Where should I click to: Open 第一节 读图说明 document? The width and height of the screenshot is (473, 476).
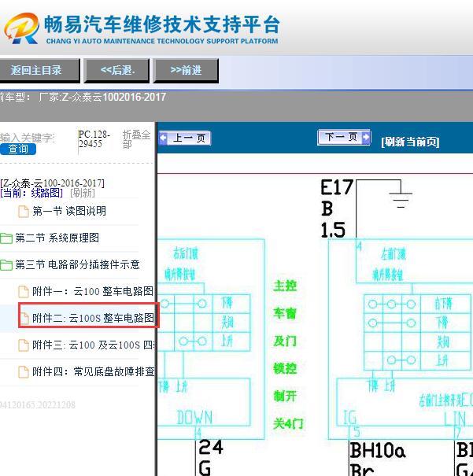click(x=69, y=211)
